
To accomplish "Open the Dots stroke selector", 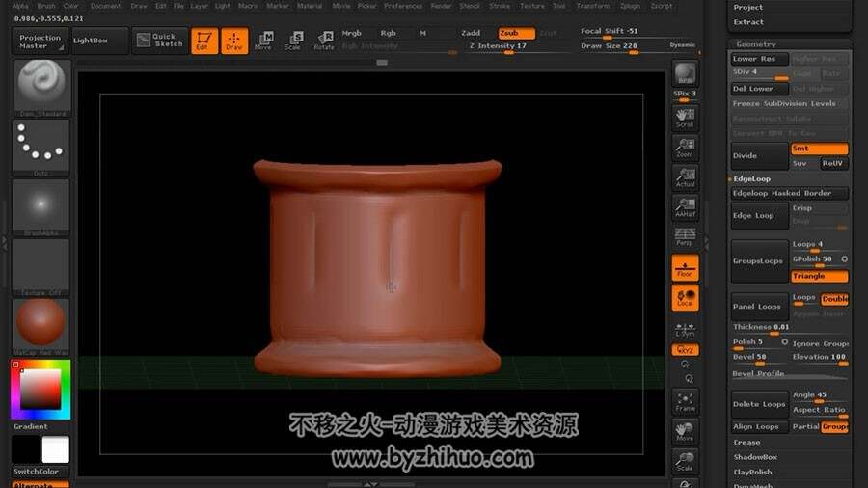I will (x=41, y=148).
